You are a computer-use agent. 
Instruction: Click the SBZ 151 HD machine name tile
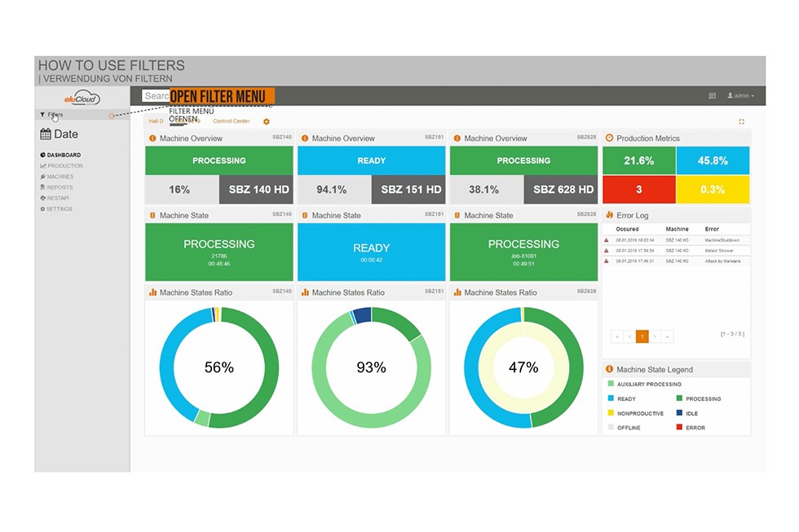408,189
